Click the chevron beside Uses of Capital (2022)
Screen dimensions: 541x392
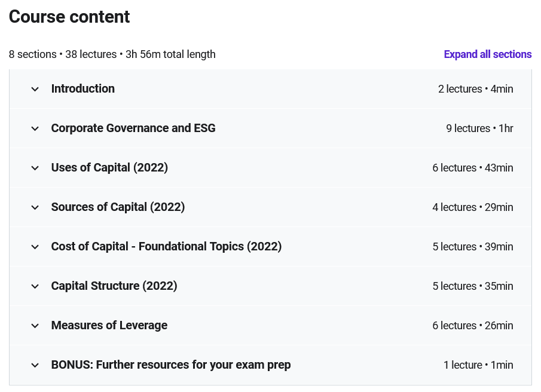coord(35,169)
